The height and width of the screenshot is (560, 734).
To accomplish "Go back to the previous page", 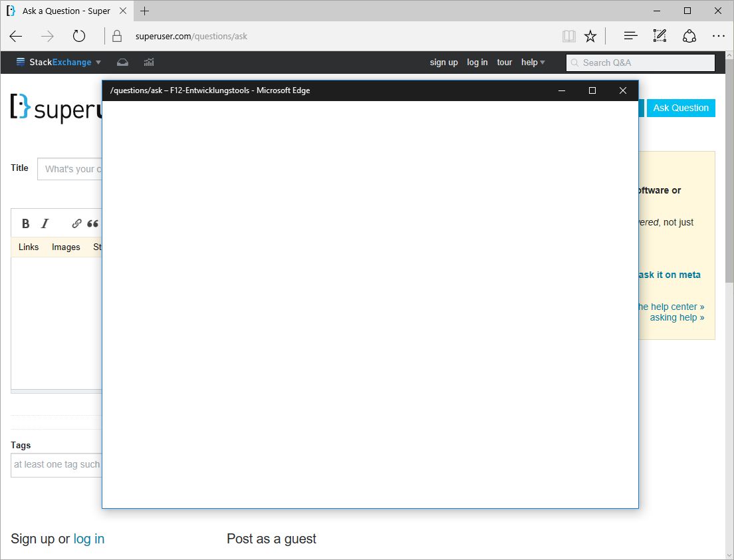I will pyautogui.click(x=16, y=36).
